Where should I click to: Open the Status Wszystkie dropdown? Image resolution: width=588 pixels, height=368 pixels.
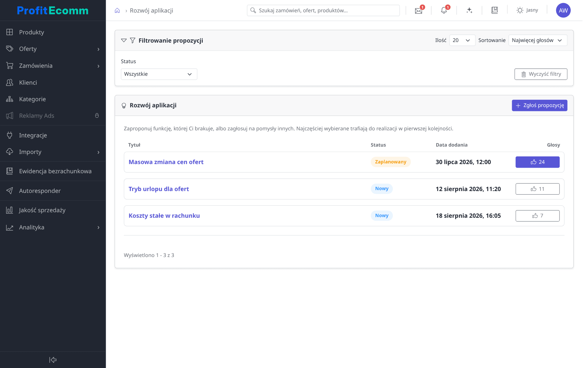point(159,74)
